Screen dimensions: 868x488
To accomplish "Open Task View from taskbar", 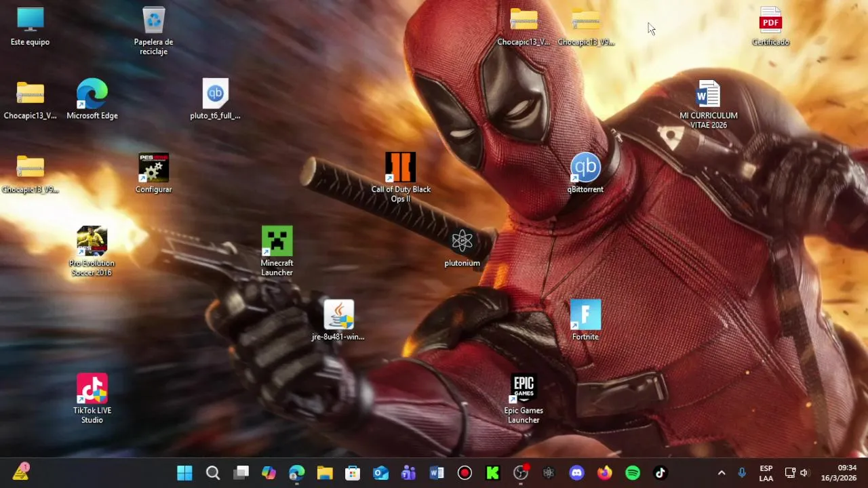I will 241,473.
